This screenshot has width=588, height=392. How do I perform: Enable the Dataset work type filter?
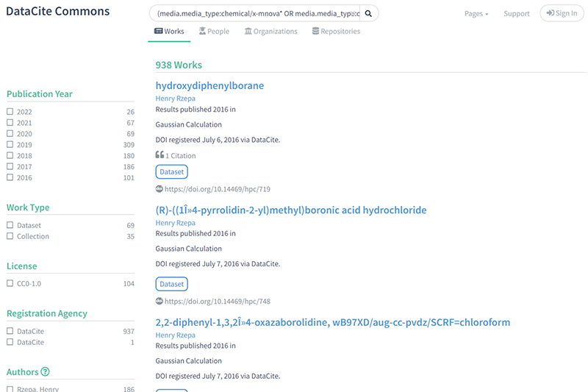click(x=10, y=226)
